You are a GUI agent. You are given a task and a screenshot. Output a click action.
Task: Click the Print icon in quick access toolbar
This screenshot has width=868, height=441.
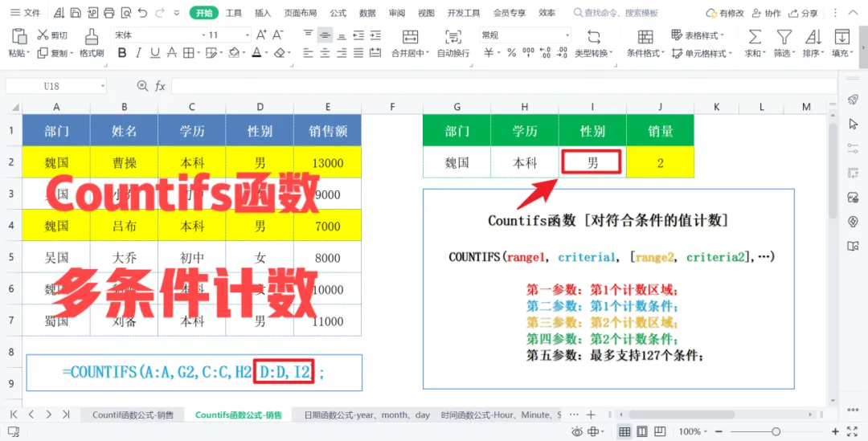click(x=109, y=13)
